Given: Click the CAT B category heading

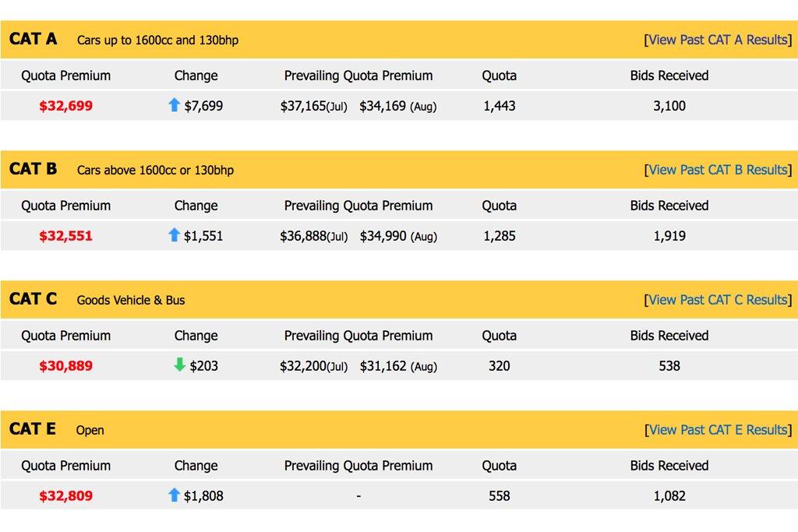Looking at the screenshot, I should click(33, 169).
